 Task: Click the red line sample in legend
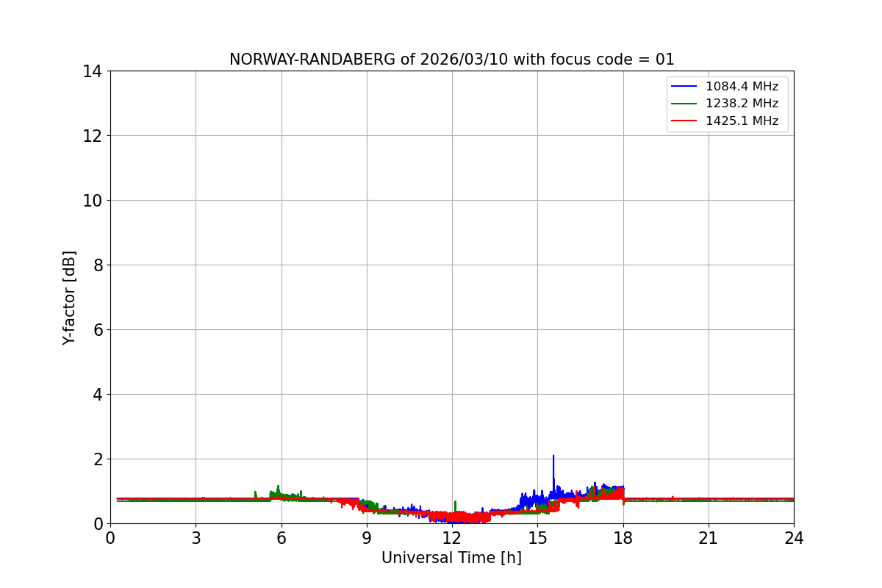click(684, 121)
